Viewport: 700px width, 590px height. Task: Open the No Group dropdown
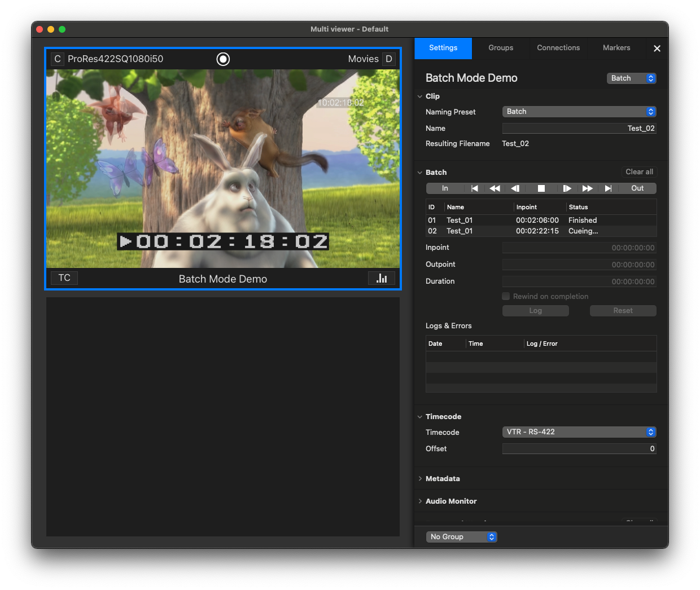(461, 537)
